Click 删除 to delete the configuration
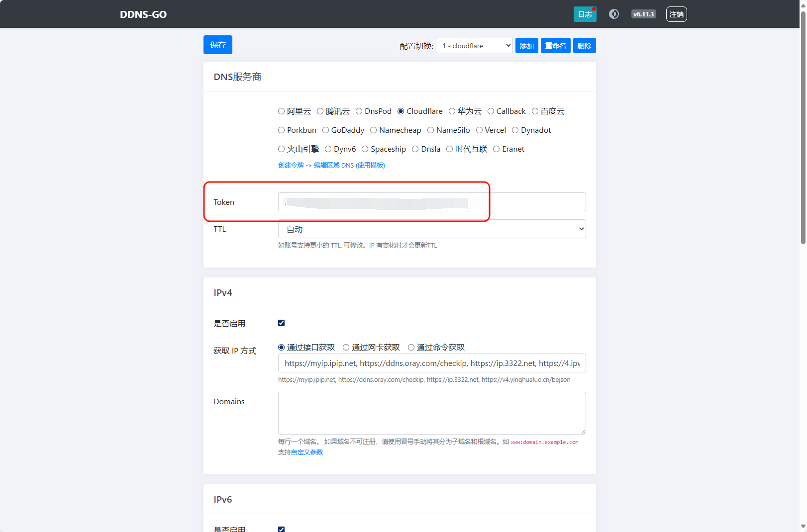The image size is (807, 532). coord(584,46)
